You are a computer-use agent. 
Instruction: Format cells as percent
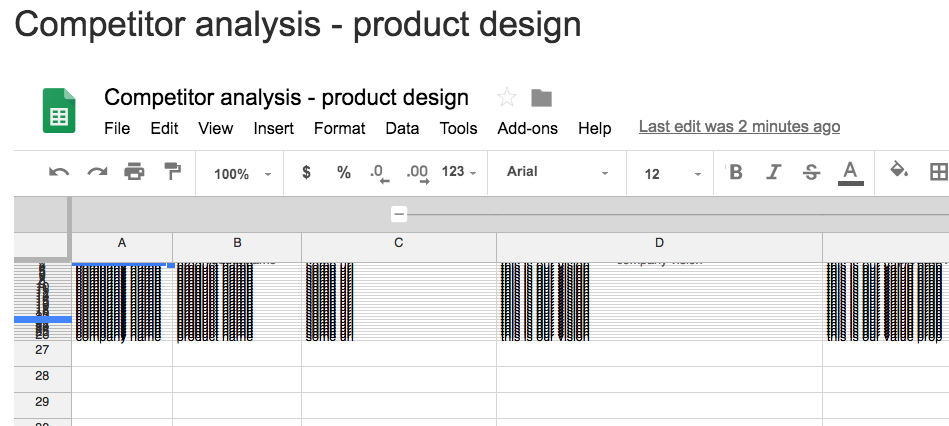[x=344, y=172]
